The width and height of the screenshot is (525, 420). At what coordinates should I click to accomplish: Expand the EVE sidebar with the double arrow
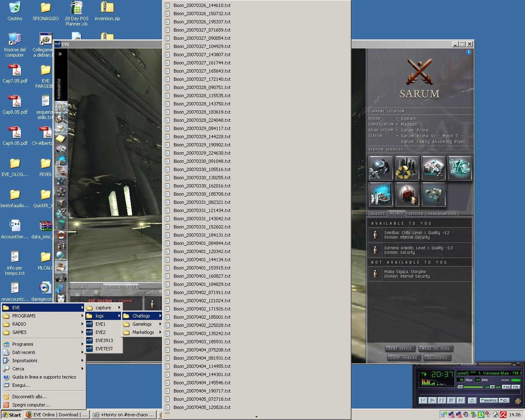click(60, 54)
